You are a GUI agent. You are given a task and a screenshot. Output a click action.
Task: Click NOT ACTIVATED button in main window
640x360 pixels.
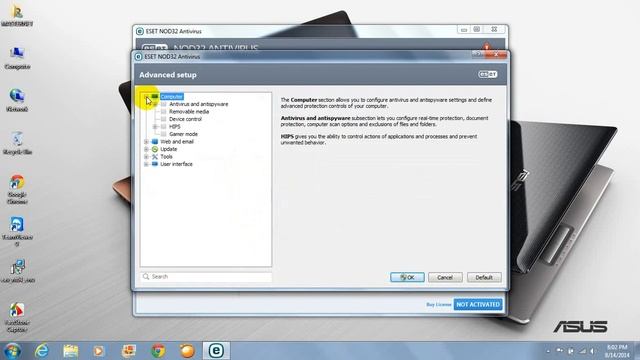pyautogui.click(x=478, y=304)
